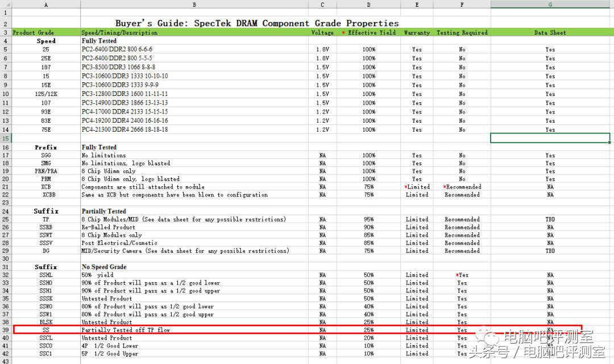Click the PRN/PRA prefix cell

point(46,171)
